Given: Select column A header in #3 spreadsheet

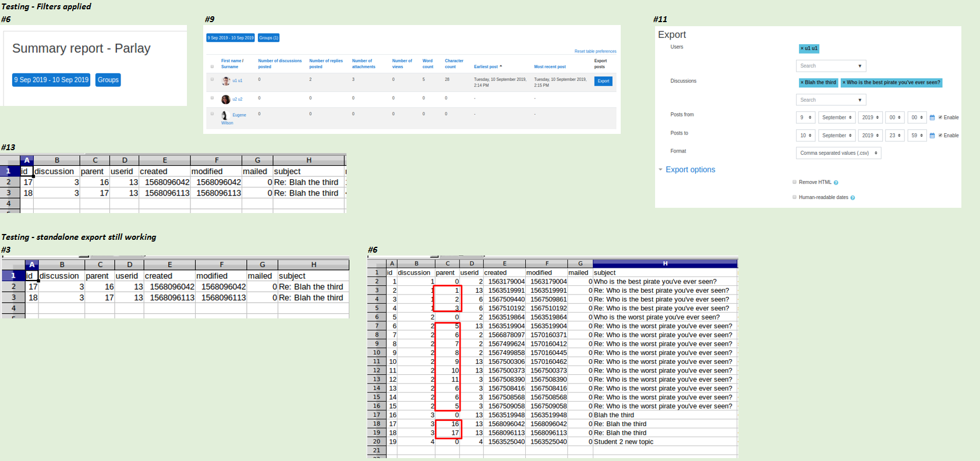Looking at the screenshot, I should coord(31,264).
